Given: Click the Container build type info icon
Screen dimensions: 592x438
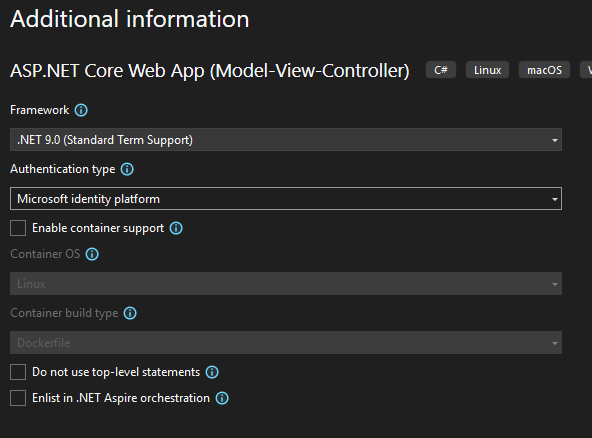Looking at the screenshot, I should pos(130,313).
